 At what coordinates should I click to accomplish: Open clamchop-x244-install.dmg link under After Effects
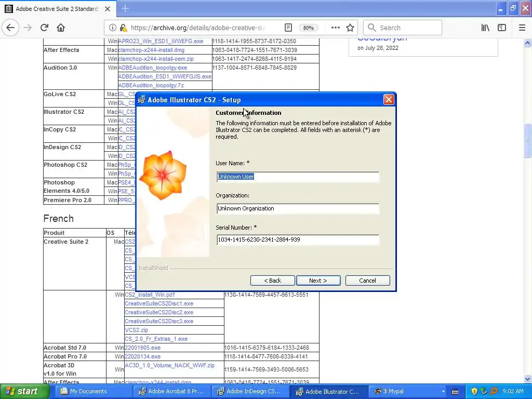pyautogui.click(x=151, y=50)
